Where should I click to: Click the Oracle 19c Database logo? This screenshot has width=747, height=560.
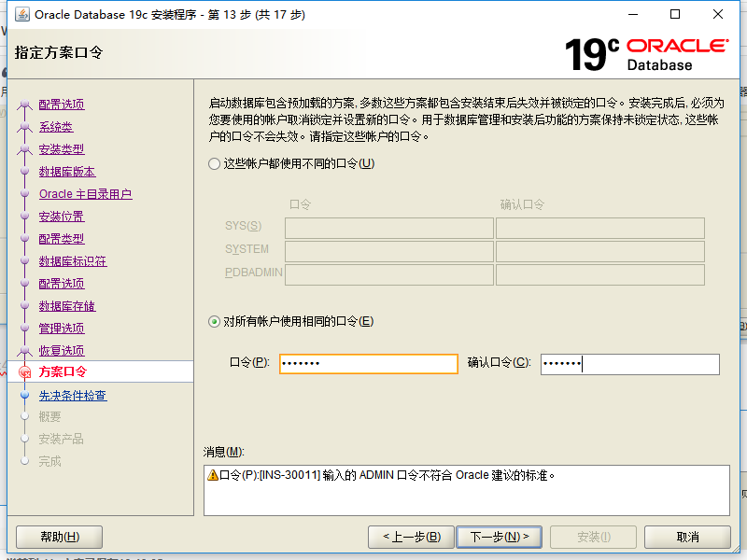646,55
